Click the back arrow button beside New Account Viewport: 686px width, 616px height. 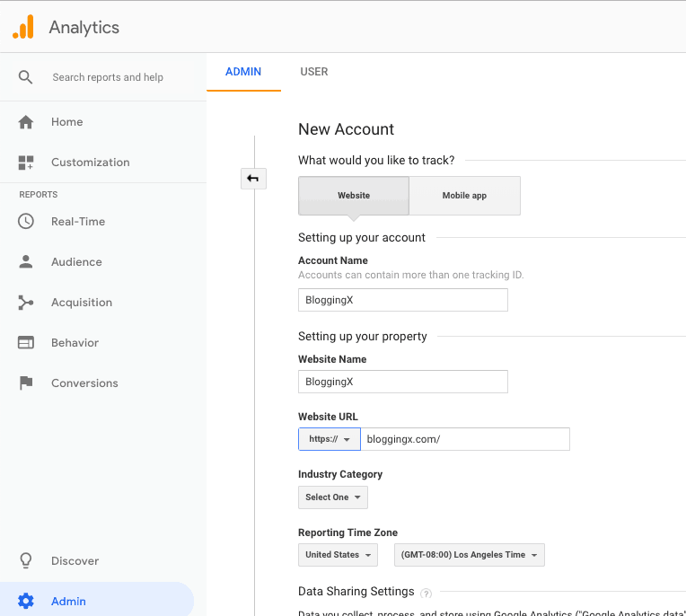point(253,179)
